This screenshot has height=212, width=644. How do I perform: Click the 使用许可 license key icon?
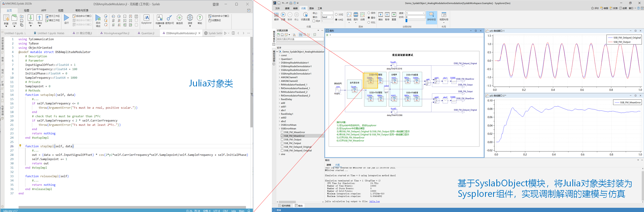tap(169, 18)
